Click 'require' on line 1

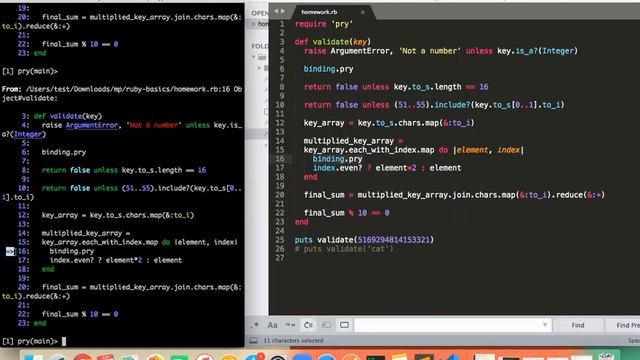[x=311, y=24]
